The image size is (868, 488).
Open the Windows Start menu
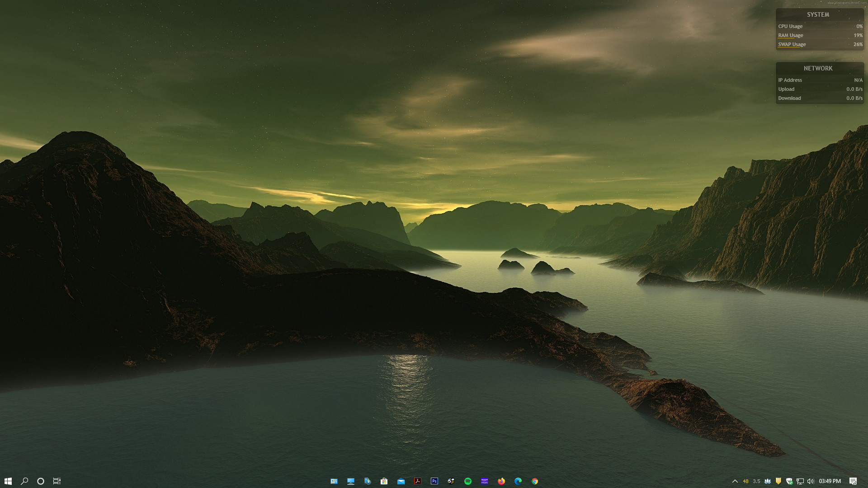click(8, 481)
